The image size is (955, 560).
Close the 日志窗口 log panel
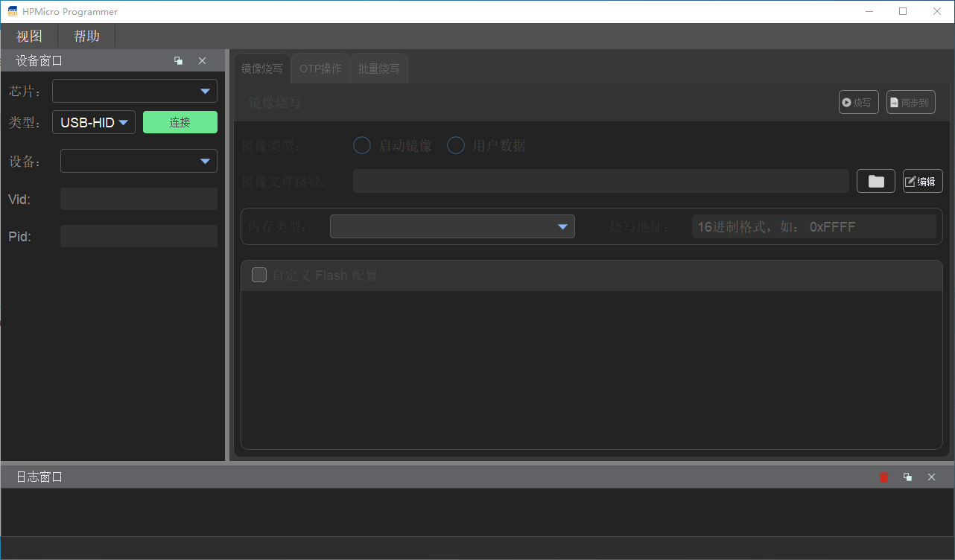click(931, 477)
